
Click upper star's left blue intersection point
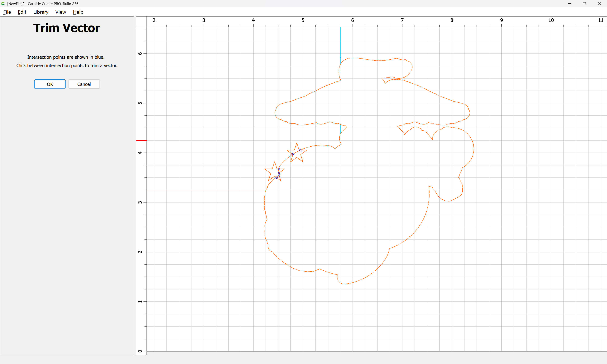tap(293, 154)
